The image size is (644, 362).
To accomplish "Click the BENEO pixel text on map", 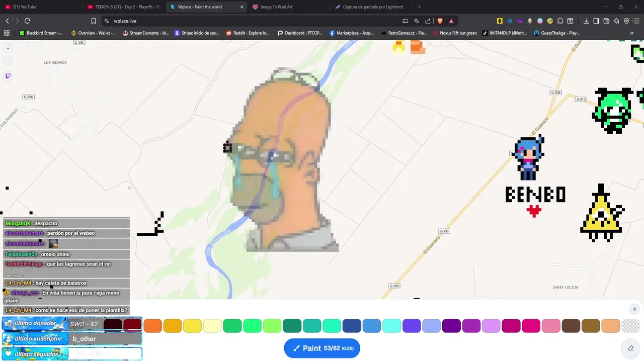I will point(535,195).
